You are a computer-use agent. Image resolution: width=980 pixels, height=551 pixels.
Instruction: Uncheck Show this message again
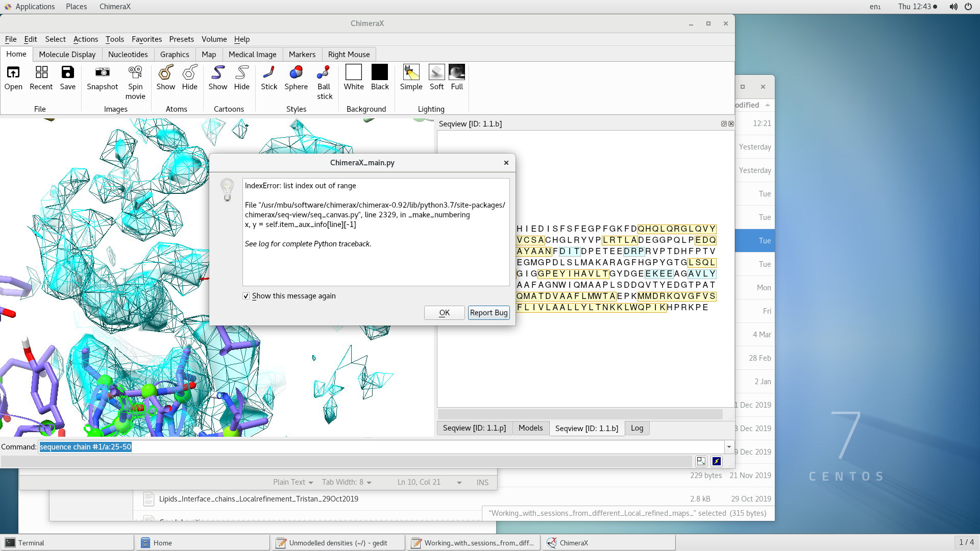tap(246, 296)
